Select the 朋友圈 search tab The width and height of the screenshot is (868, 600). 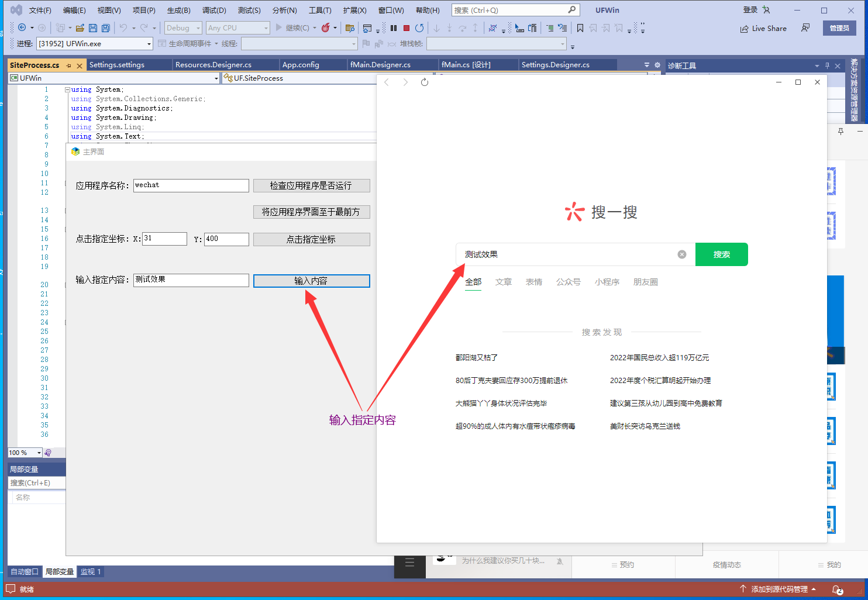coord(646,282)
